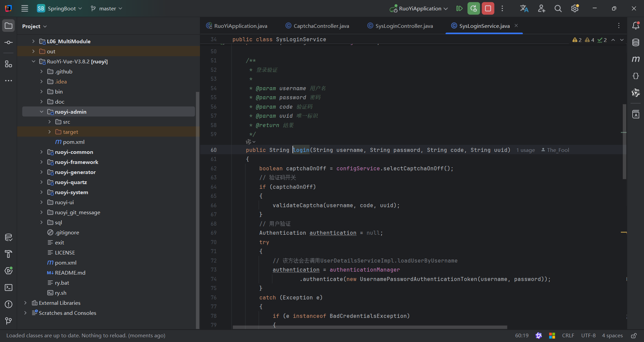644x342 pixels.
Task: Open the Terminal tool window
Action: pos(9,288)
